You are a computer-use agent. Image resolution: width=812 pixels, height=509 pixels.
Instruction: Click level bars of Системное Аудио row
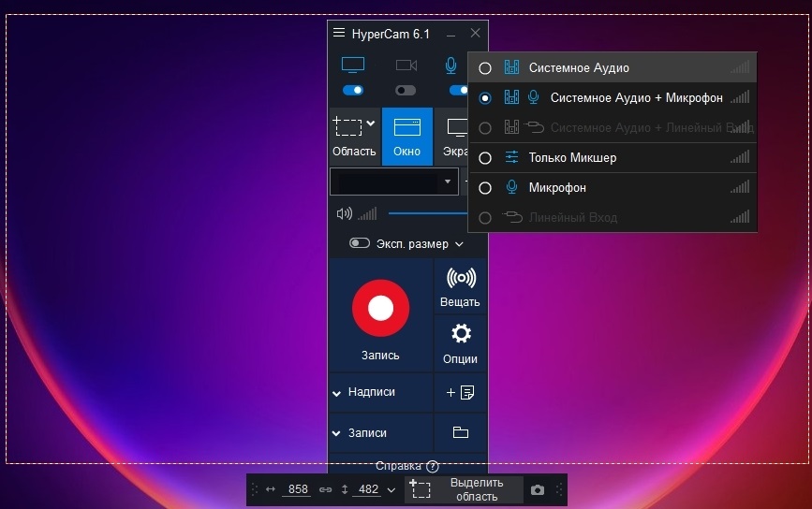click(740, 67)
